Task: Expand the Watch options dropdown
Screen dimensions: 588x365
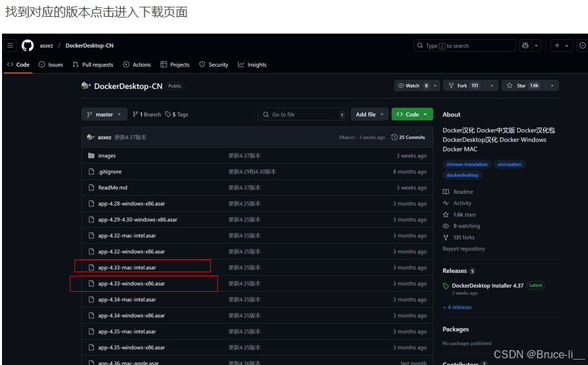Action: (x=435, y=85)
